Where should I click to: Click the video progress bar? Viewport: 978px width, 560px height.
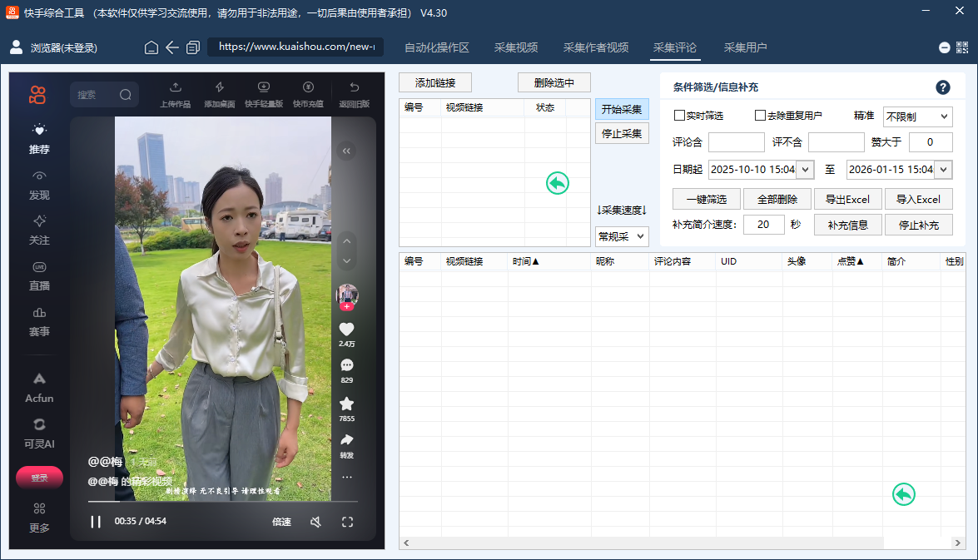pyautogui.click(x=221, y=503)
